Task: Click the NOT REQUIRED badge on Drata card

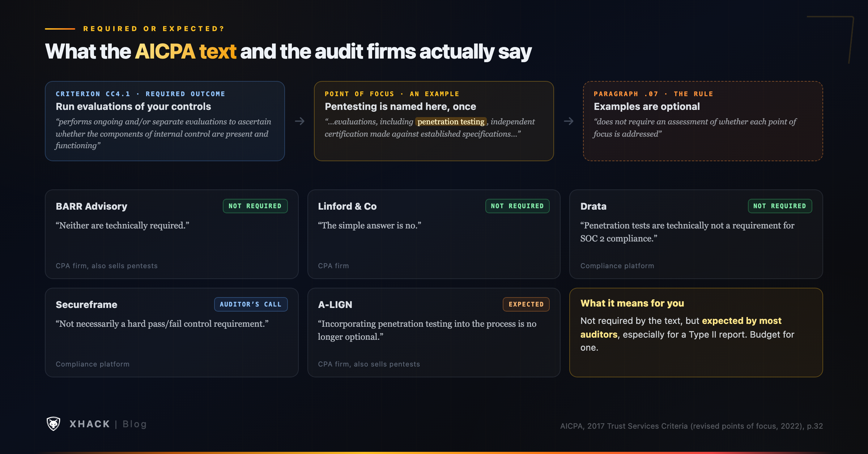Action: 780,206
